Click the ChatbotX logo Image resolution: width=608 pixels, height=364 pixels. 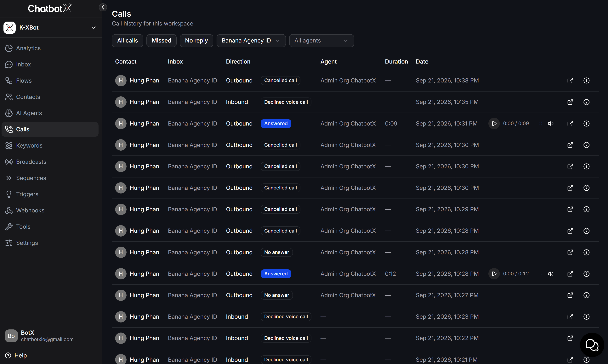50,8
